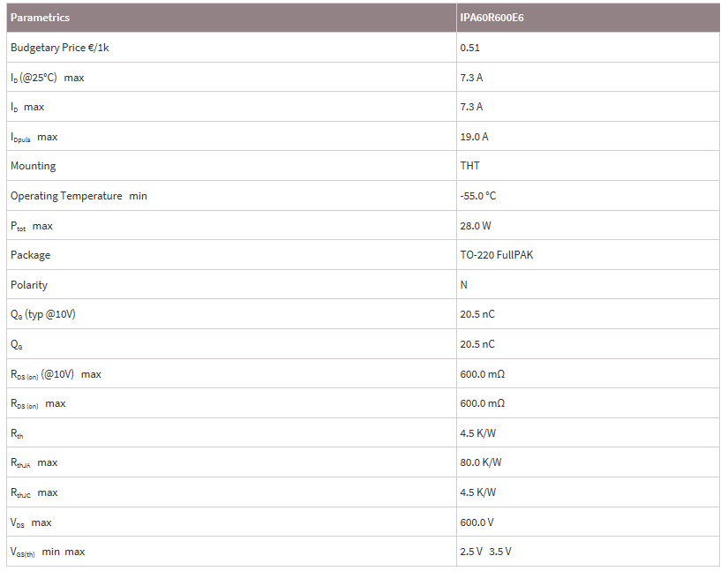728x571 pixels.
Task: Click the VGS(th) min max label
Action: pos(48,552)
